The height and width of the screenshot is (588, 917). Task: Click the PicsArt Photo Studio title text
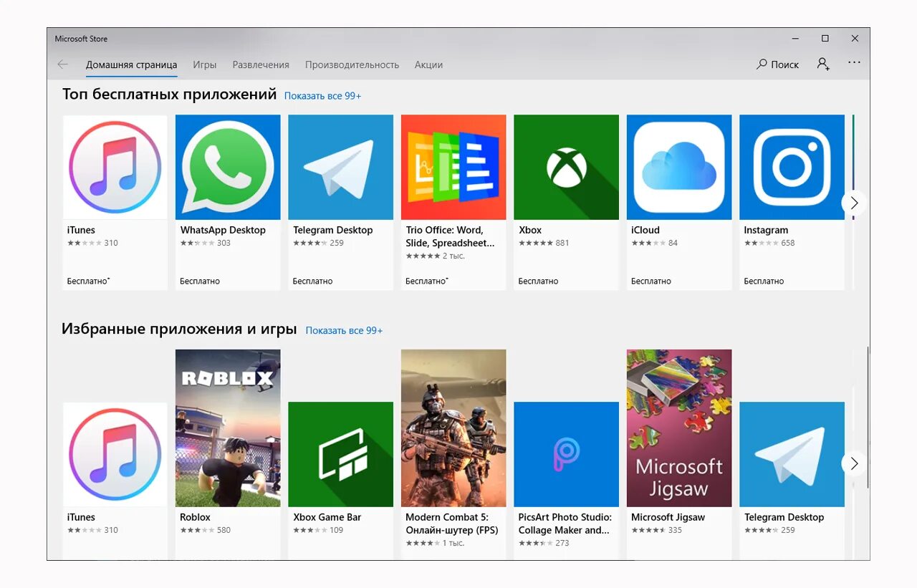pos(565,524)
